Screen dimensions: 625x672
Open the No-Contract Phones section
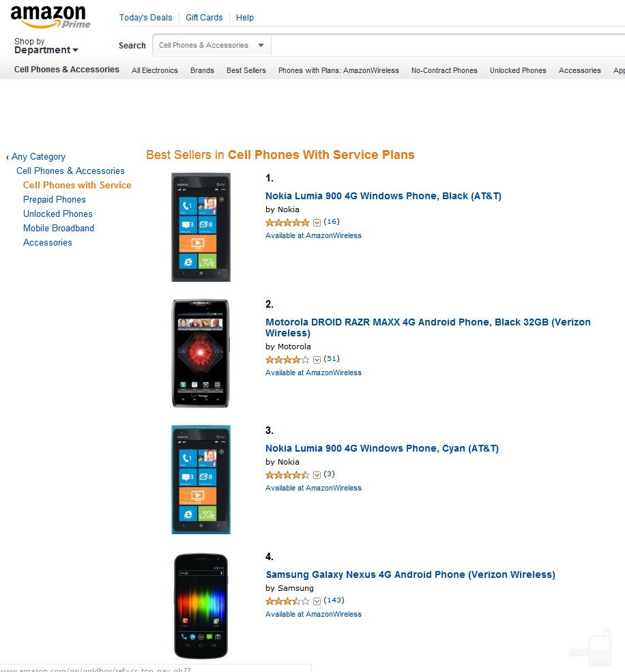click(444, 70)
